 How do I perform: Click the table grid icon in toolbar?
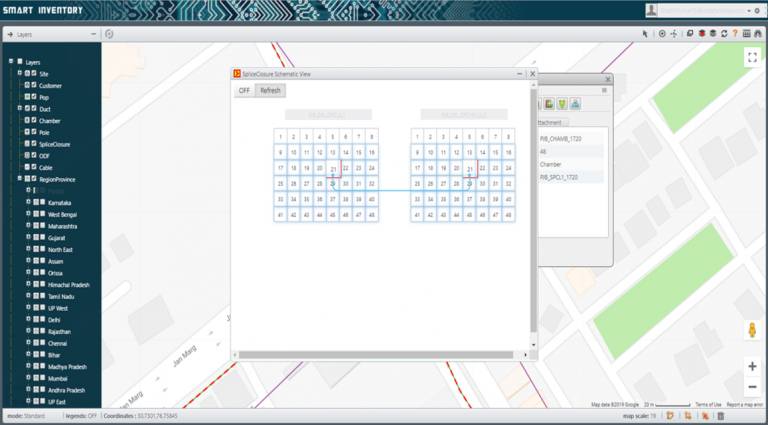pos(746,34)
